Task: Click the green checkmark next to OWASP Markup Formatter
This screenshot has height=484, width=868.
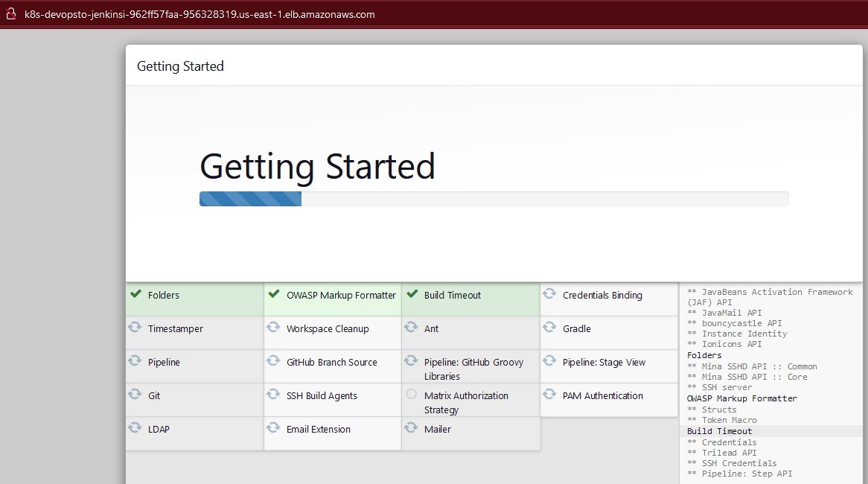Action: [274, 294]
